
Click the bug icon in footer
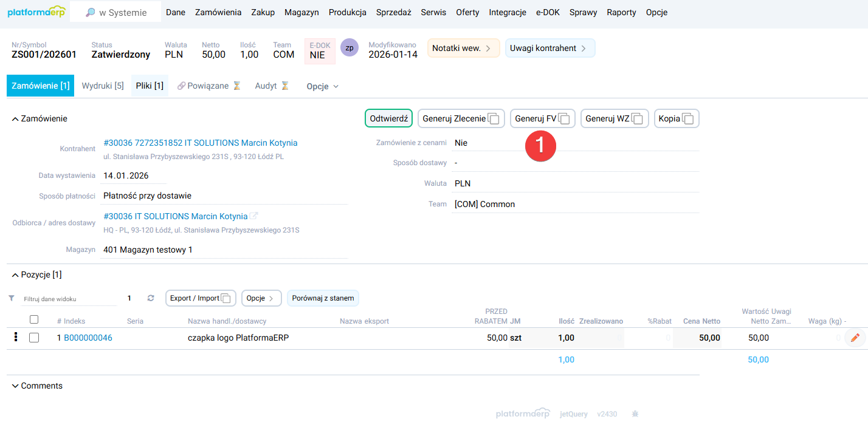[x=635, y=413]
